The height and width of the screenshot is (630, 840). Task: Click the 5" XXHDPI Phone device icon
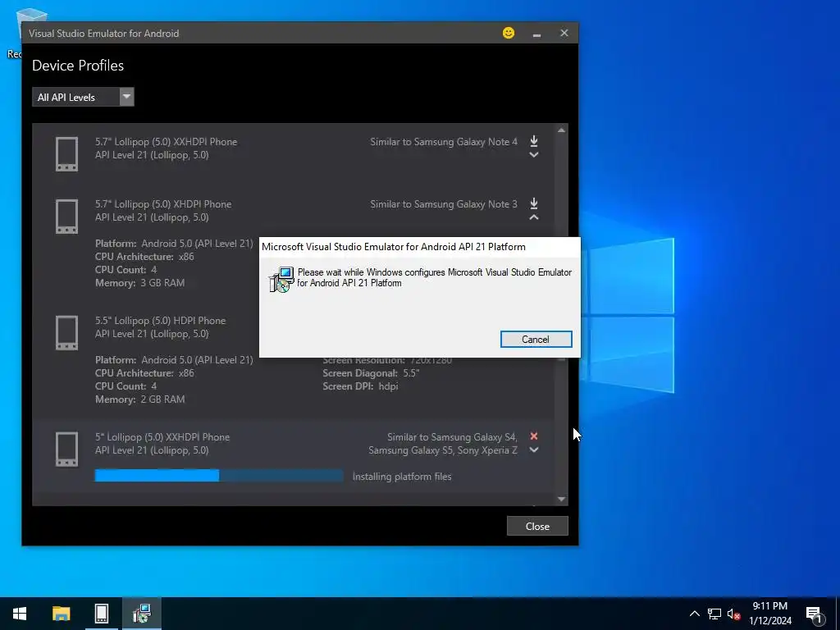[x=67, y=449]
